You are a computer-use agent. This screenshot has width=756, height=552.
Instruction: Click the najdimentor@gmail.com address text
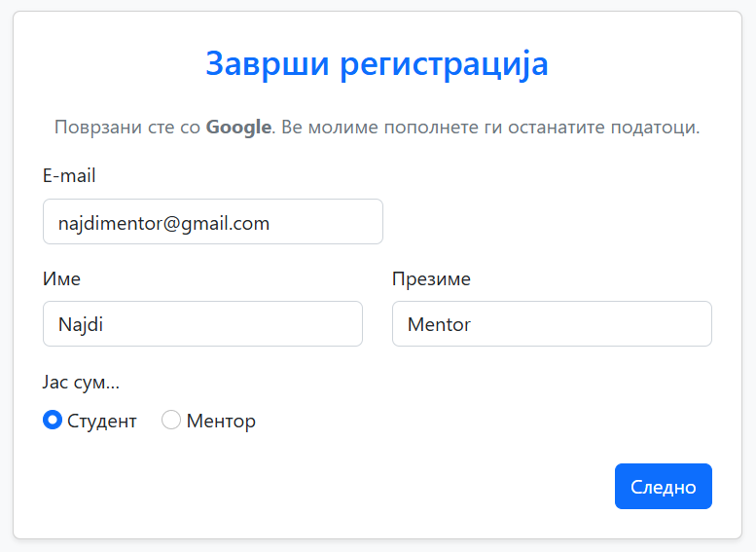coord(163,223)
